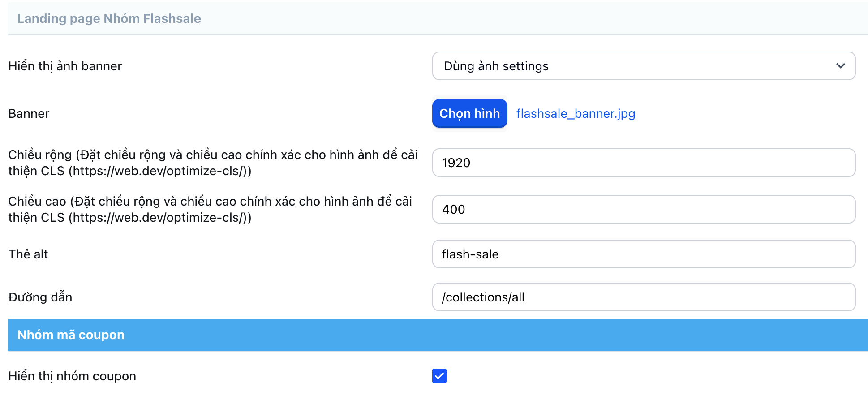Click the Thẻ alt label
This screenshot has width=868, height=396.
28,254
